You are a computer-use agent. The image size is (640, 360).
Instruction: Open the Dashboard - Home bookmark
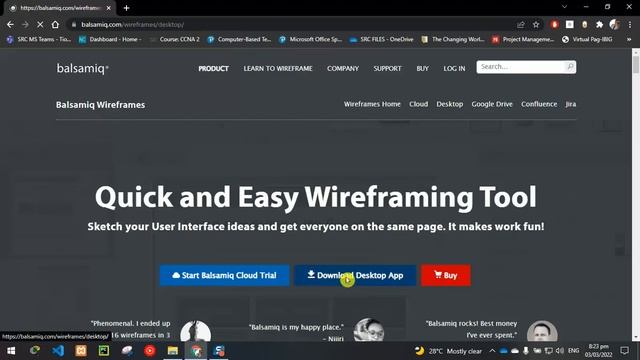[110, 39]
